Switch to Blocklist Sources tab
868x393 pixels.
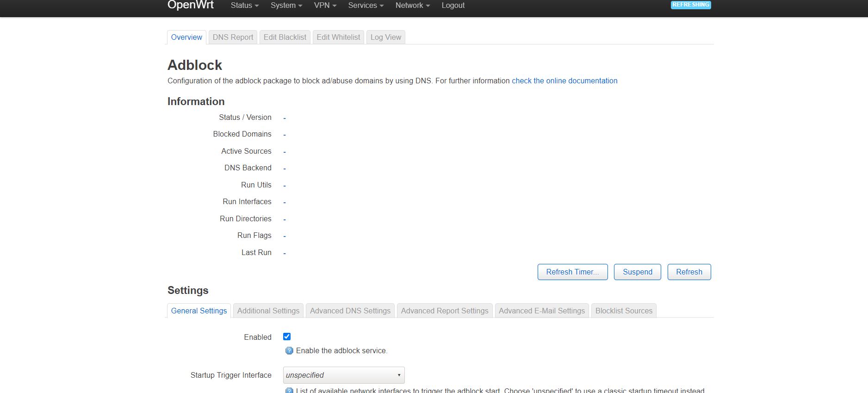624,311
